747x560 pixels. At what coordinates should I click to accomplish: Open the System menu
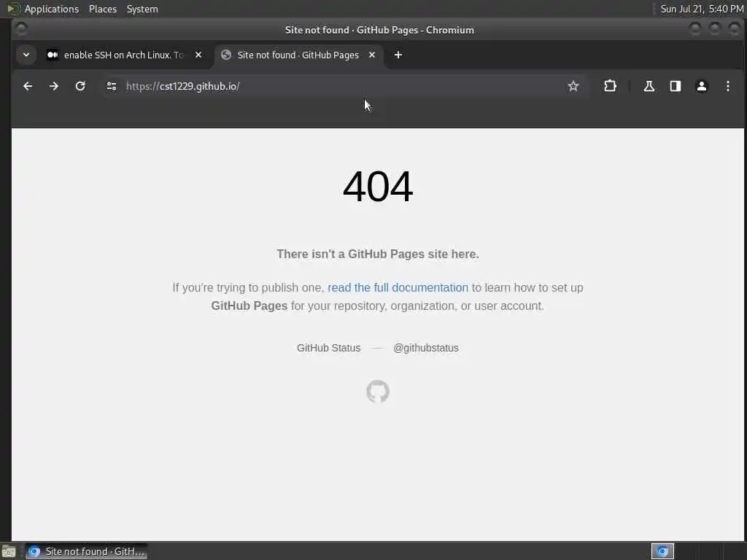click(x=142, y=9)
